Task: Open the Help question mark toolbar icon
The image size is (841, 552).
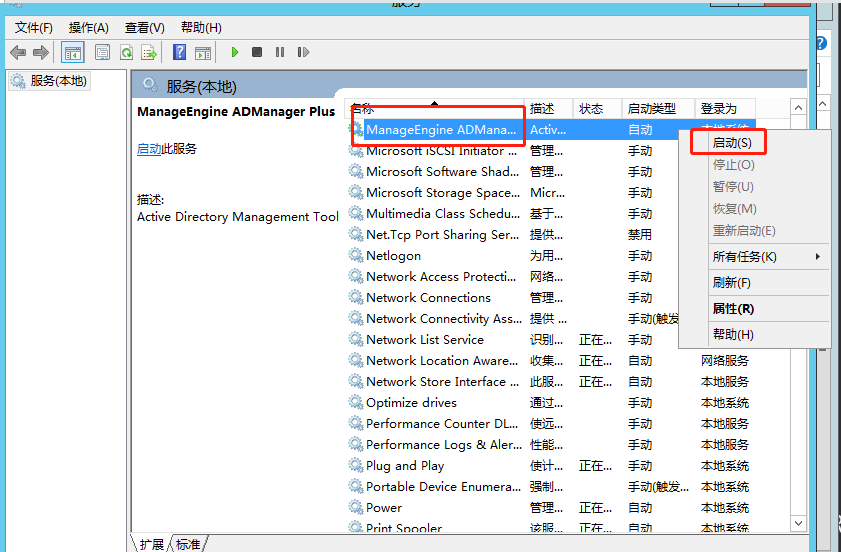Action: click(180, 52)
